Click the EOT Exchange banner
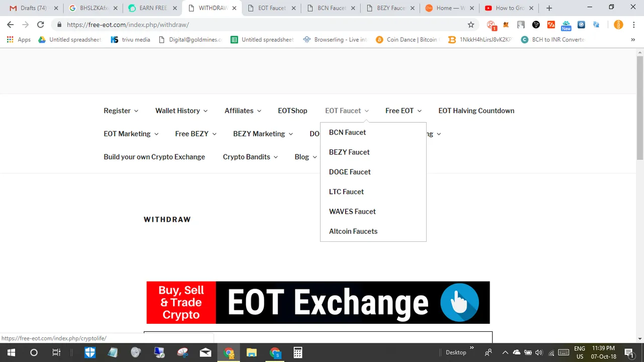Image resolution: width=644 pixels, height=362 pixels. tap(318, 303)
